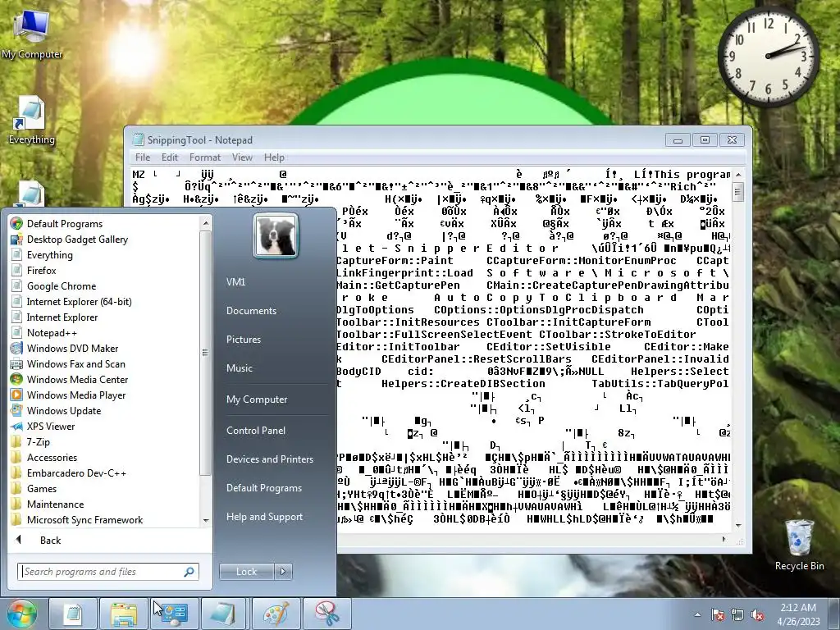The width and height of the screenshot is (840, 630).
Task: Select the Recycle Bin desktop icon
Action: point(799,546)
